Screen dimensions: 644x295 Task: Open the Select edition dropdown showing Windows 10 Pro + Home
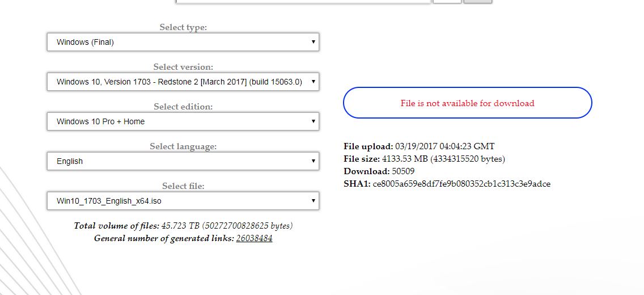[x=183, y=121]
